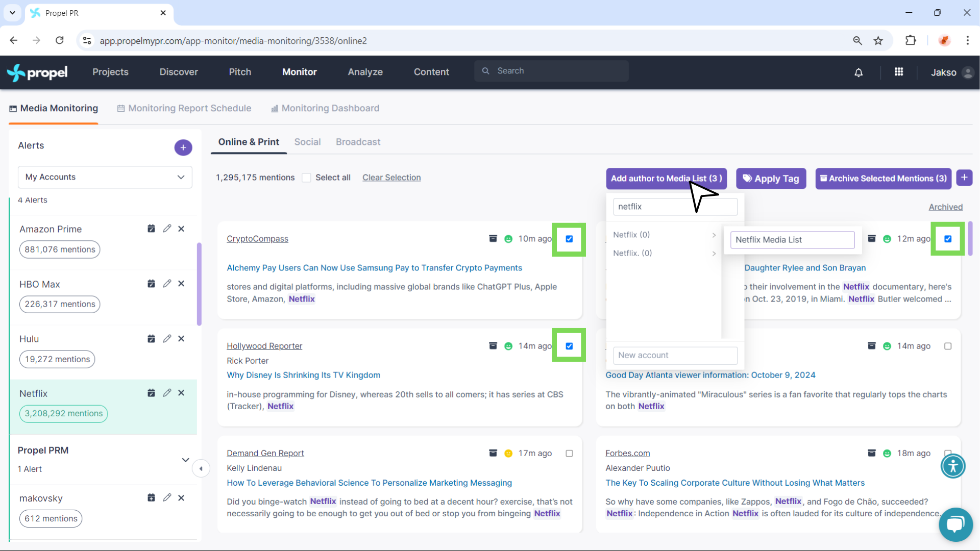Screen dimensions: 980x551
Task: Open browser extensions menu
Action: [911, 41]
